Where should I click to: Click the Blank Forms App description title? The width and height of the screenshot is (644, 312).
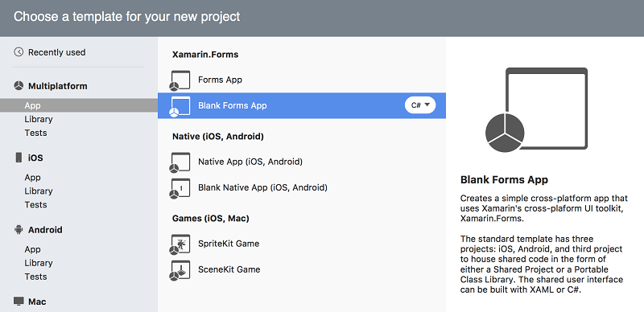pos(504,180)
